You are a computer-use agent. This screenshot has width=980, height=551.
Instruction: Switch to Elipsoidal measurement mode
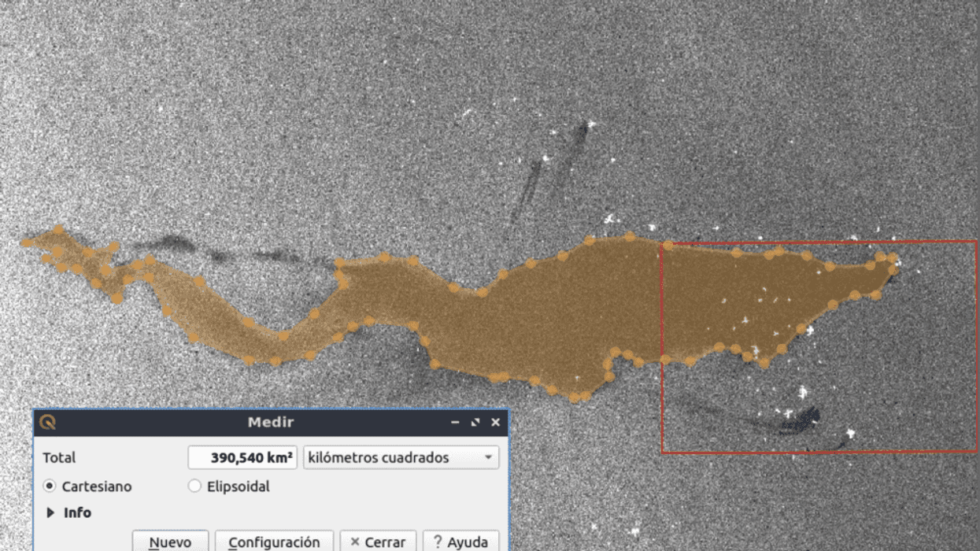pyautogui.click(x=195, y=486)
